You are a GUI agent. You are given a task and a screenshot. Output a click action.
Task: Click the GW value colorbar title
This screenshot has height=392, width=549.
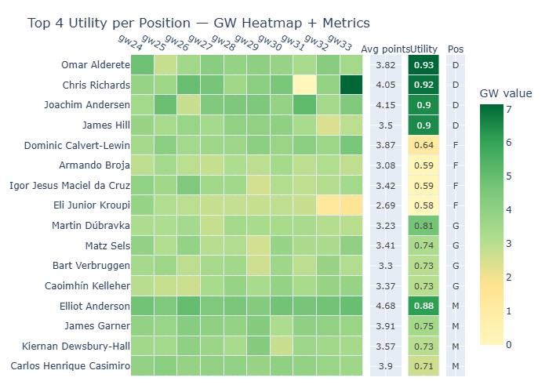[x=505, y=93]
